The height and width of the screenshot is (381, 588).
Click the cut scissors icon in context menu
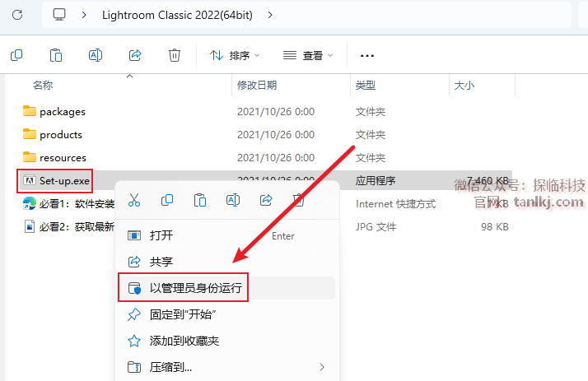pyautogui.click(x=134, y=200)
